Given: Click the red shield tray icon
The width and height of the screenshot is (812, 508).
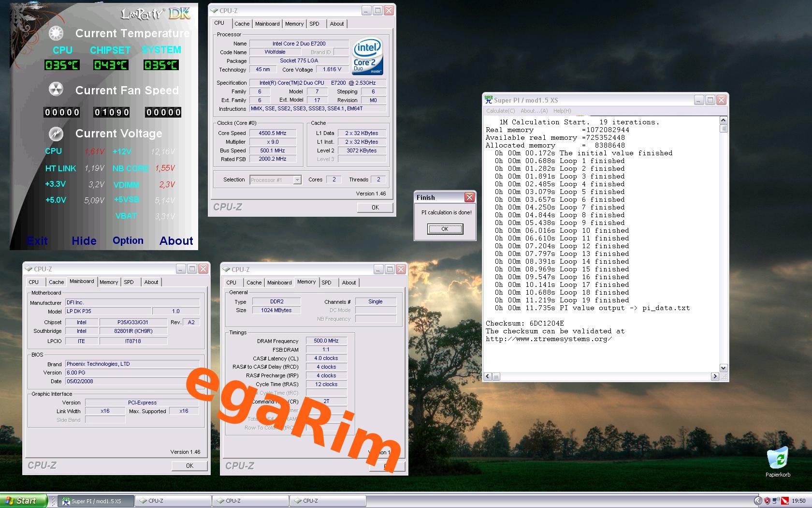Looking at the screenshot, I should click(767, 501).
